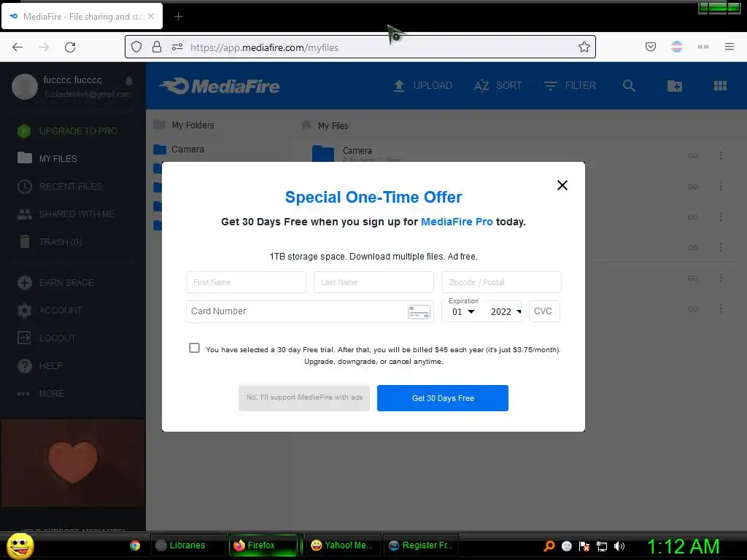This screenshot has width=747, height=560.
Task: Open the FILTER options
Action: coord(570,86)
